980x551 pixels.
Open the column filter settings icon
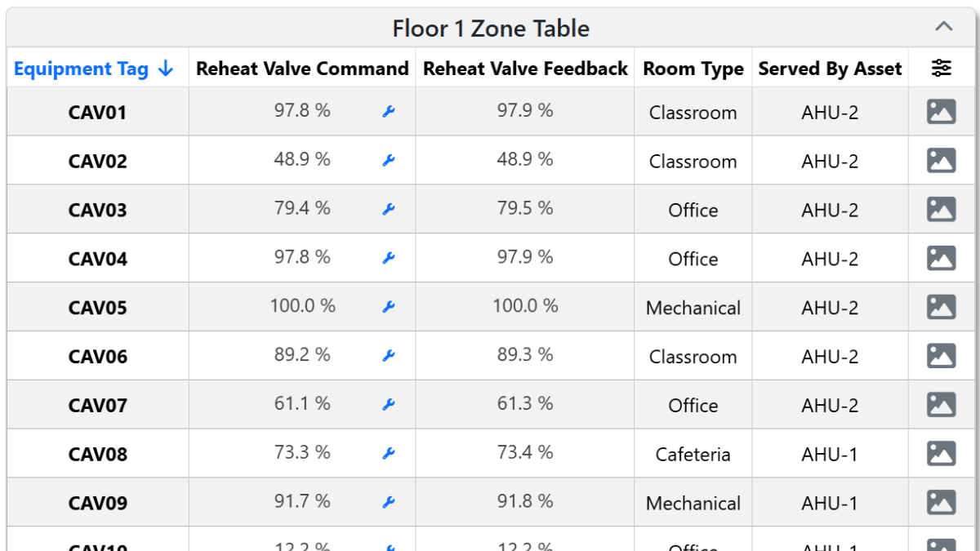pyautogui.click(x=941, y=69)
